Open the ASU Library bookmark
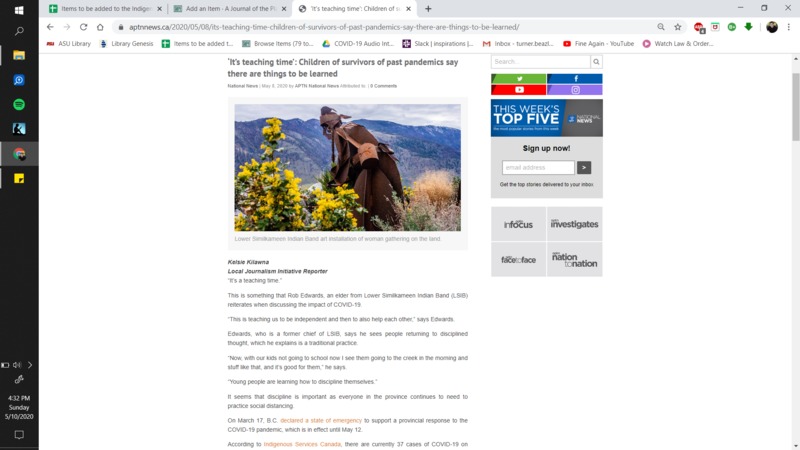 (x=69, y=44)
